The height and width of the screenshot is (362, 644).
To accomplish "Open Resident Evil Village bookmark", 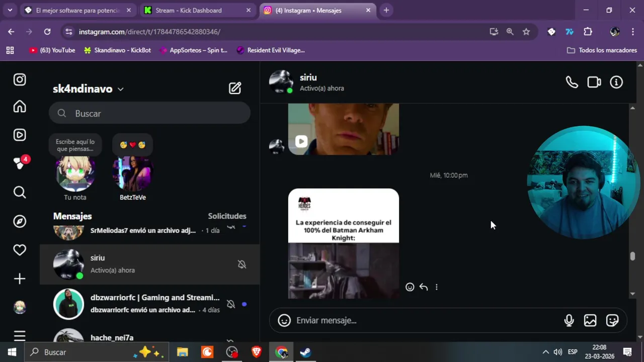I will pos(271,50).
